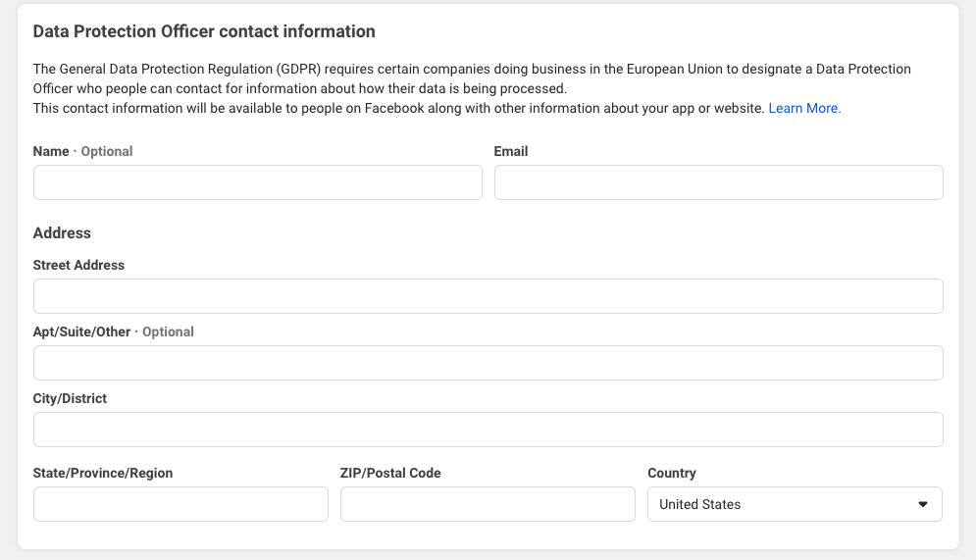Image resolution: width=976 pixels, height=560 pixels.
Task: Click the State/Province/Region label
Action: pyautogui.click(x=103, y=473)
